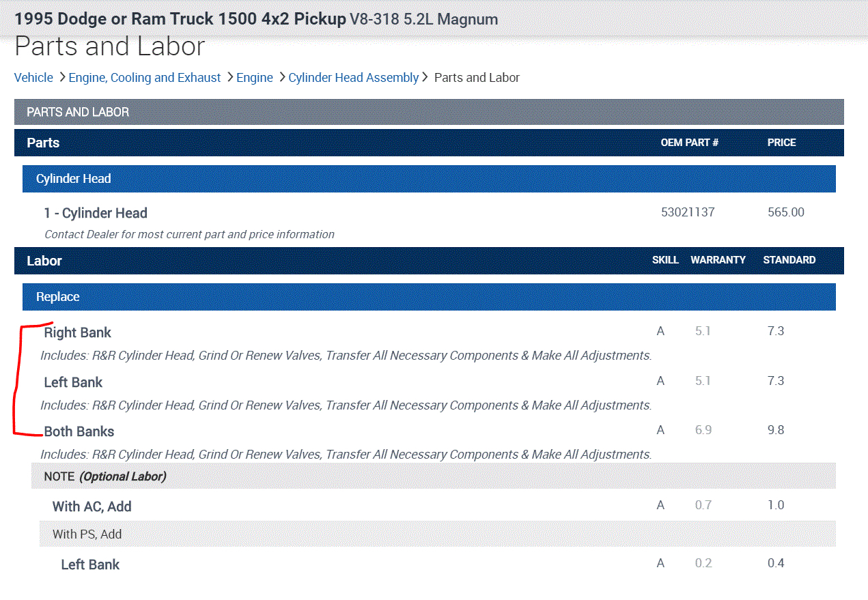Select the Right Bank labor operation
This screenshot has width=868, height=600.
(77, 332)
